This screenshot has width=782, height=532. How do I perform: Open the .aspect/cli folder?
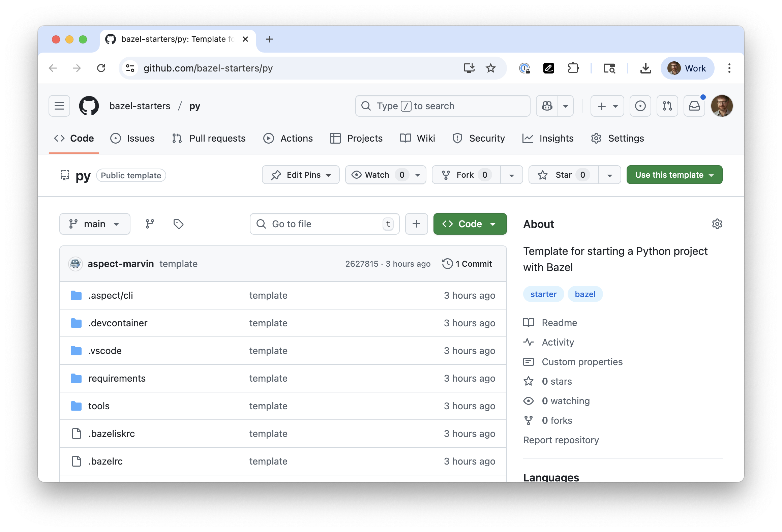[111, 295]
